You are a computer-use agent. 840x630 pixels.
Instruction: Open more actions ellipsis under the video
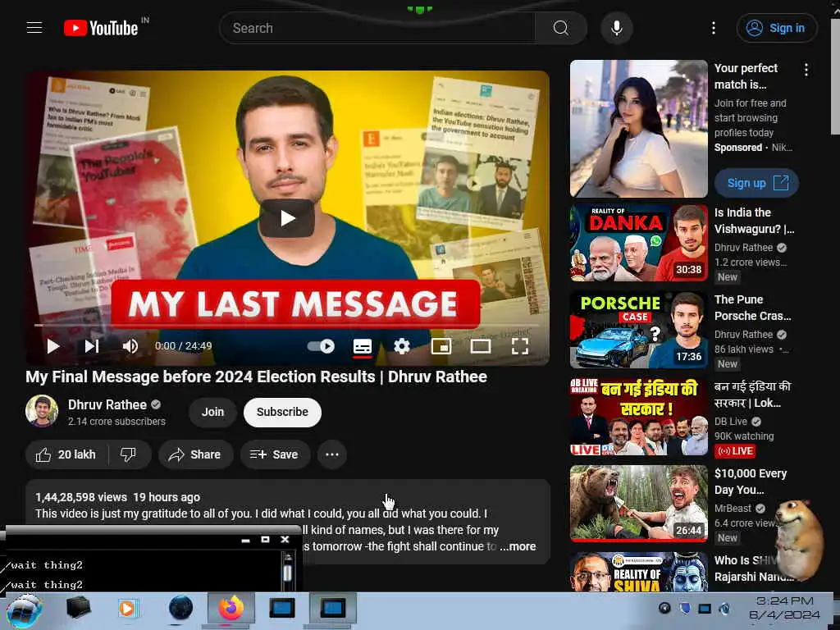point(332,454)
